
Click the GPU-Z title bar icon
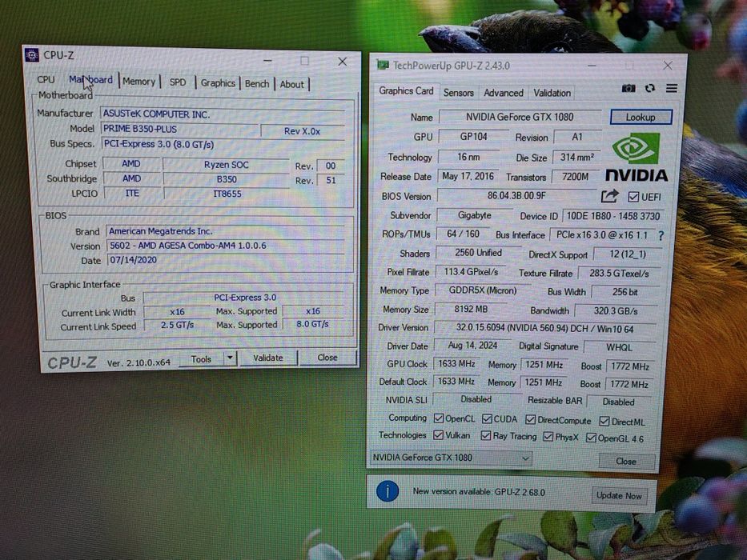[382, 65]
